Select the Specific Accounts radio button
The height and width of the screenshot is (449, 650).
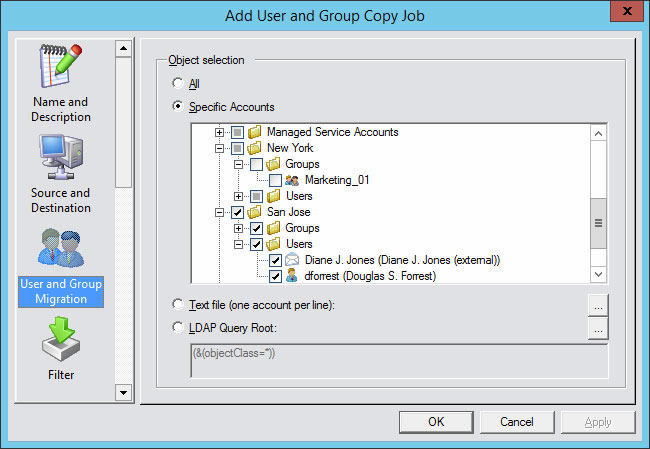click(x=178, y=106)
